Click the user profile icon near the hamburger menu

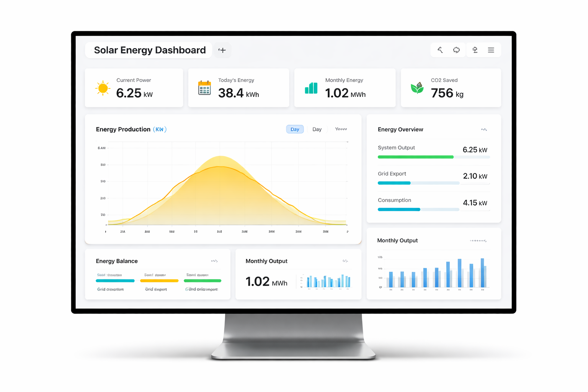[x=475, y=50]
